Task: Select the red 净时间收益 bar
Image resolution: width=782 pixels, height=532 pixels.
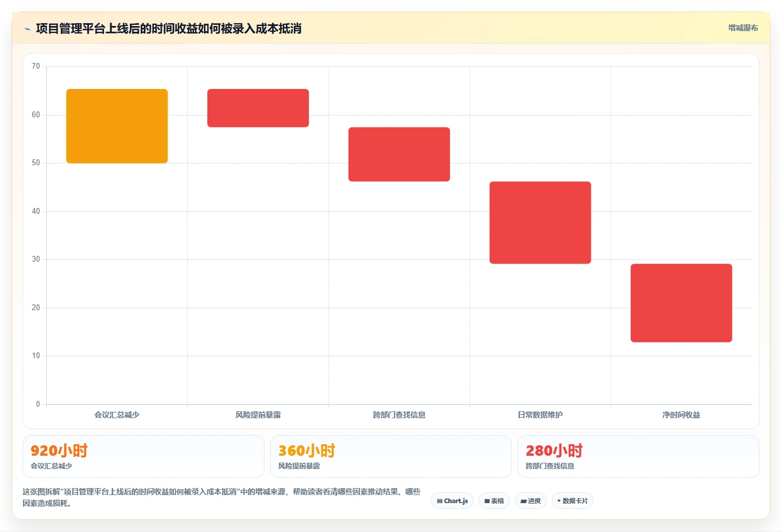Action: pos(681,303)
